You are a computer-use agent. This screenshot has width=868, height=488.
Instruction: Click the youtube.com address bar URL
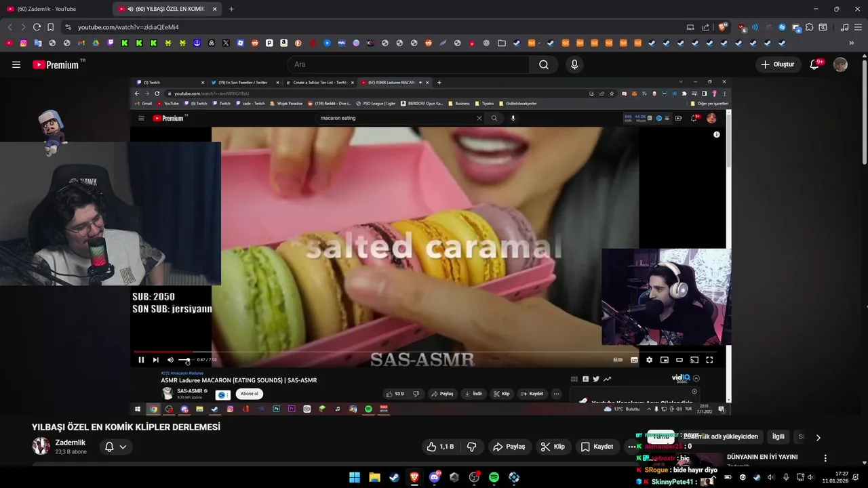pyautogui.click(x=128, y=27)
